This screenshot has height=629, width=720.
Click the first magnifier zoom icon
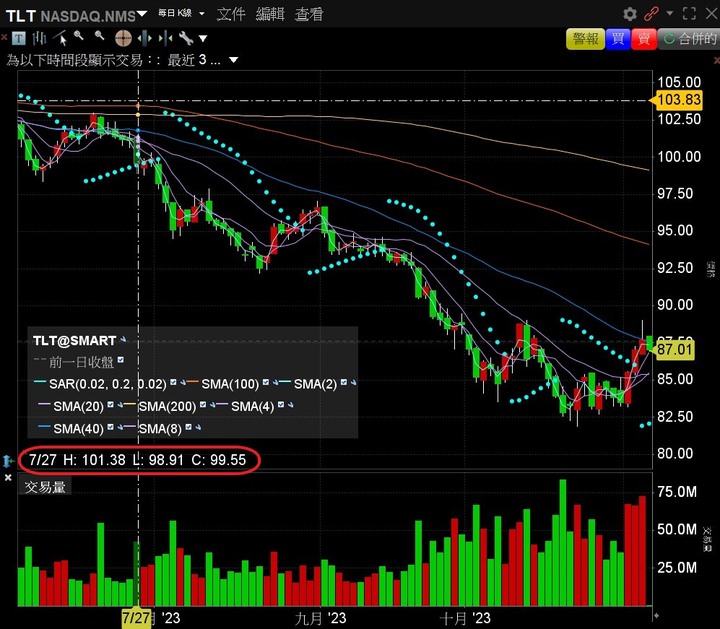79,36
